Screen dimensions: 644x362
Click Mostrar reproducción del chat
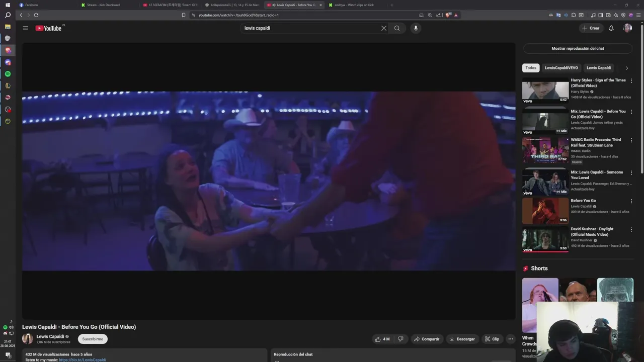point(578,48)
